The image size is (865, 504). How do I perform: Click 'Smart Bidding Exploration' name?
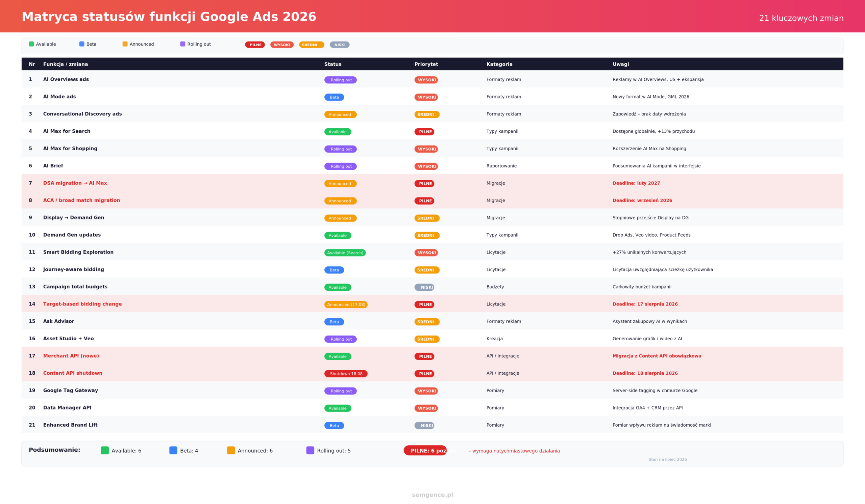point(78,252)
